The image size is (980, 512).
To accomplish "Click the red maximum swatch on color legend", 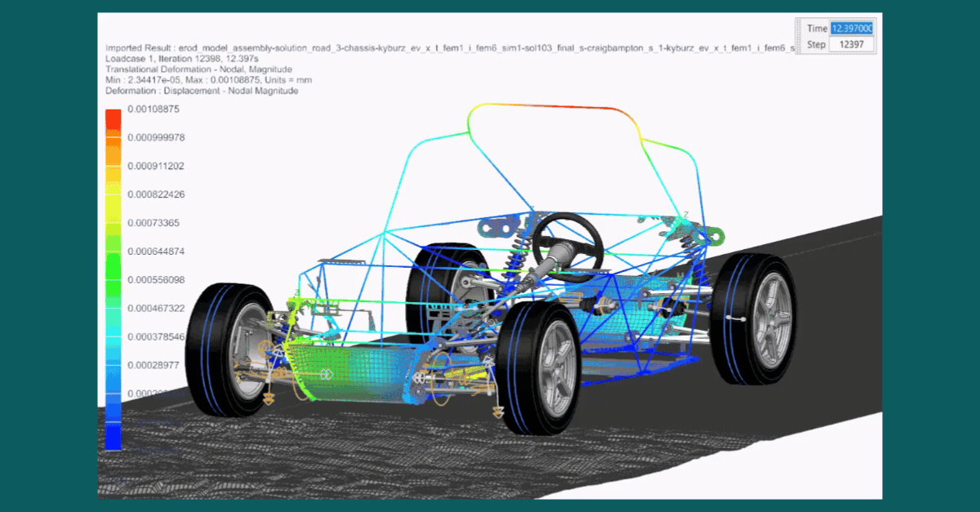I will click(x=114, y=118).
